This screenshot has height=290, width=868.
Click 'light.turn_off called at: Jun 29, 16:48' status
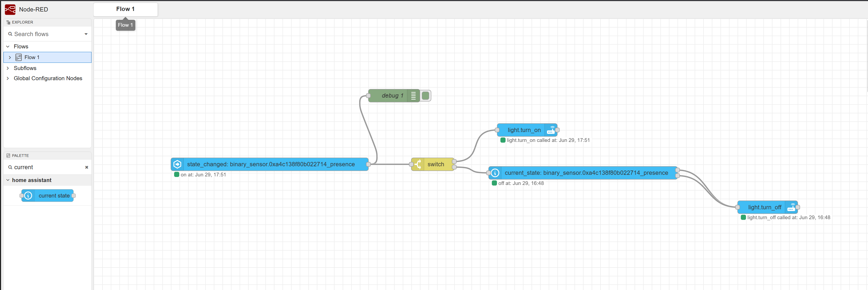click(789, 218)
